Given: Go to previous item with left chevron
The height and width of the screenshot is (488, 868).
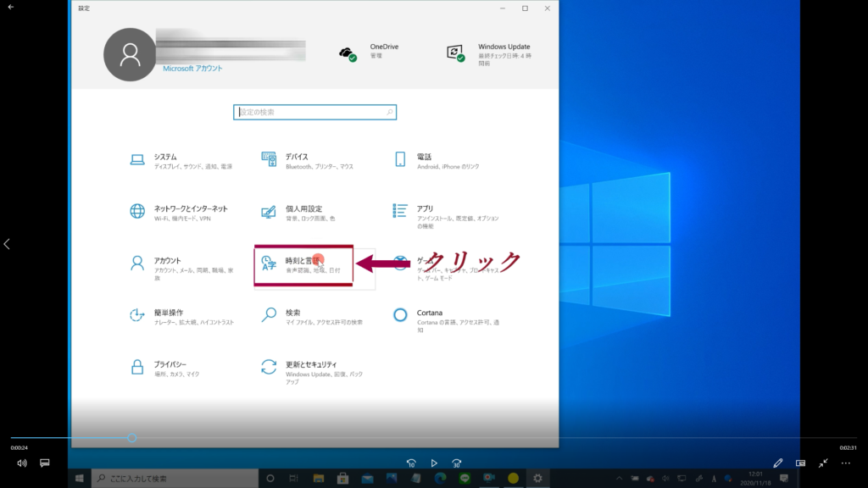Looking at the screenshot, I should click(x=7, y=244).
